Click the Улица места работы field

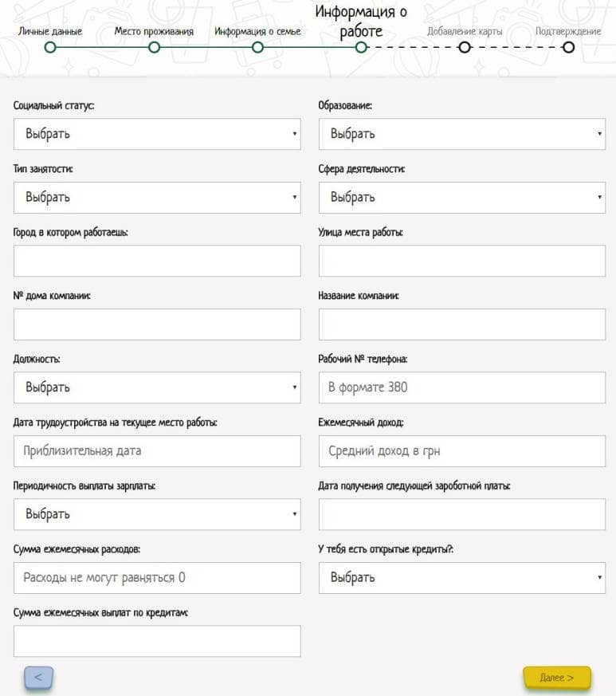(462, 261)
